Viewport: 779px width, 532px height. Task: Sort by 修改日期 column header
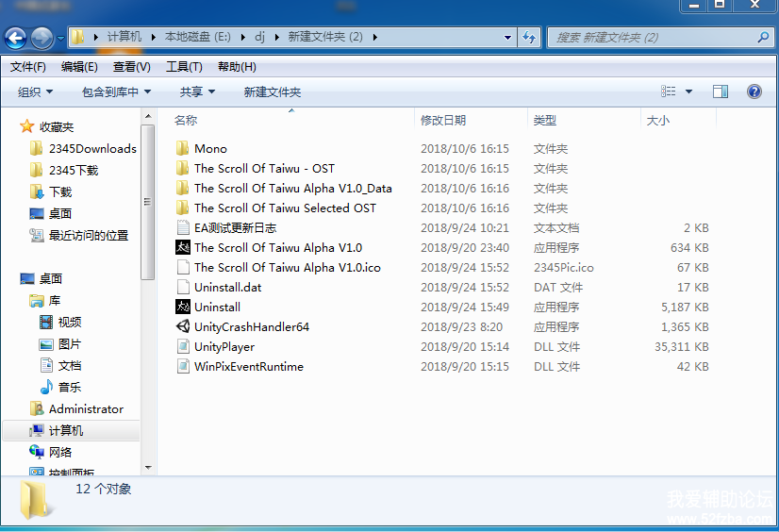(443, 120)
